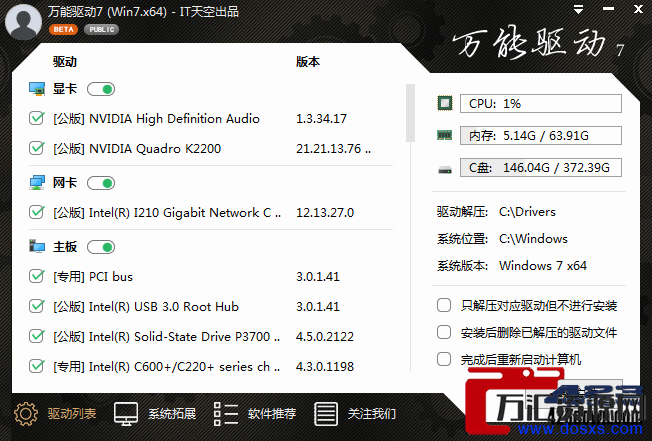Viewport: 652px width, 441px height.
Task: Click the 网卡 network card icon
Action: [x=37, y=183]
